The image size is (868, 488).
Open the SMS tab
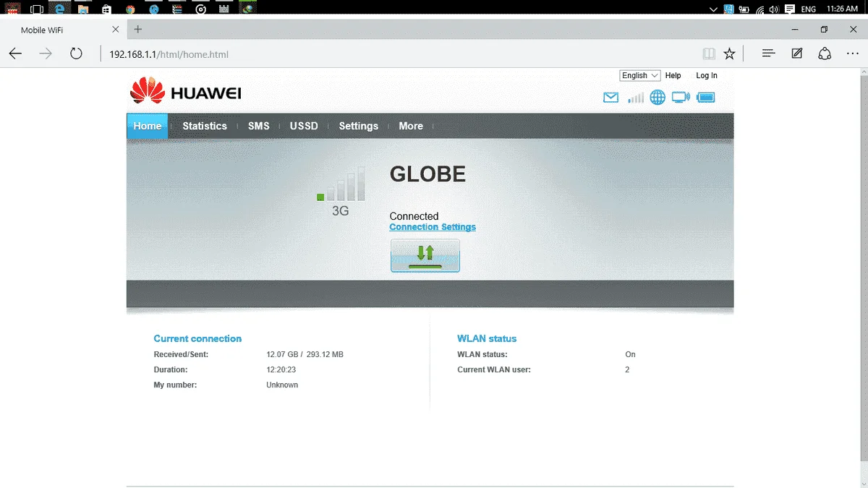click(x=259, y=126)
